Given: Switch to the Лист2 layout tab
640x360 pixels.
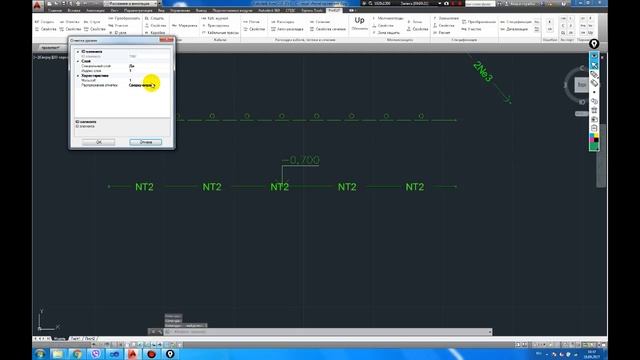Looking at the screenshot, I should point(90,339).
